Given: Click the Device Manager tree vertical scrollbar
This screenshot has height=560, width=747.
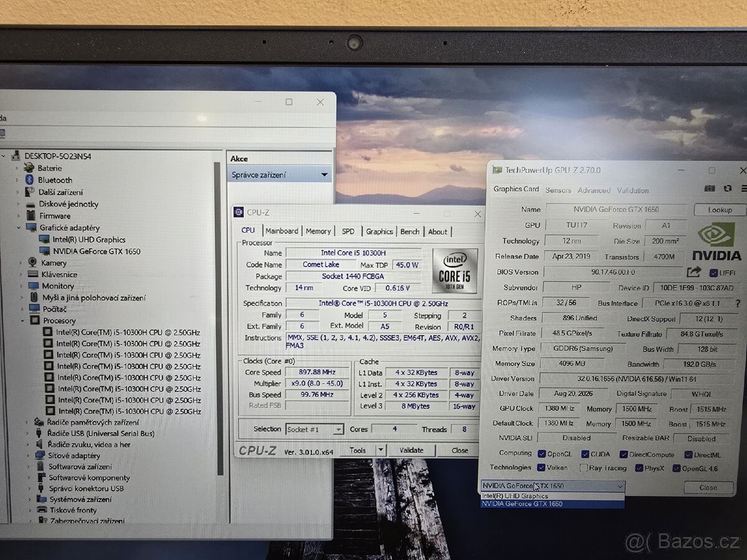Looking at the screenshot, I should click(x=218, y=317).
